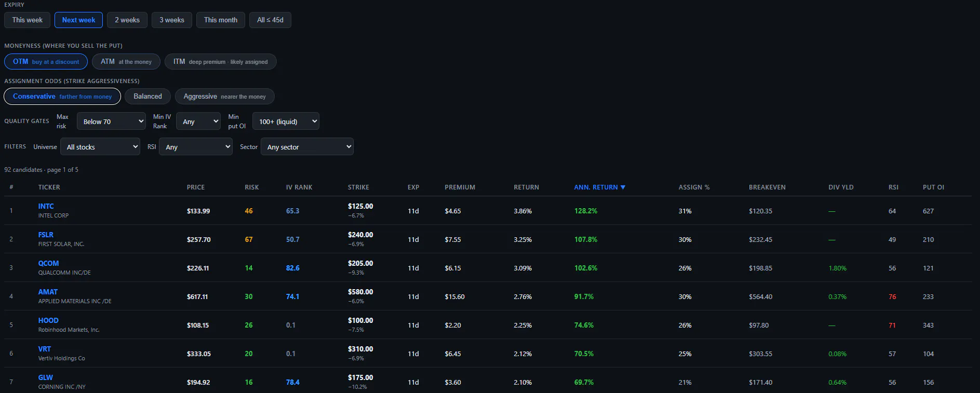The image size is (980, 393).
Task: Sort table by Risk column
Action: (252, 187)
